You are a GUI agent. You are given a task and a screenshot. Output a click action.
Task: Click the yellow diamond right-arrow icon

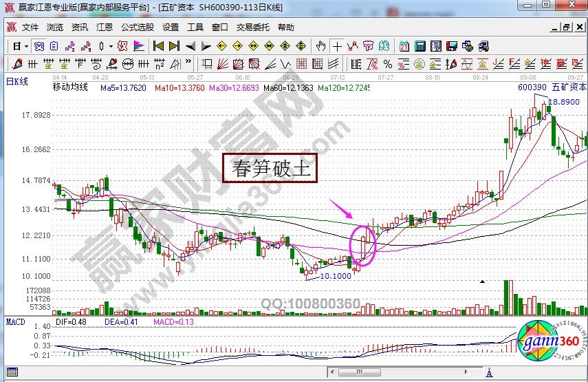click(237, 46)
